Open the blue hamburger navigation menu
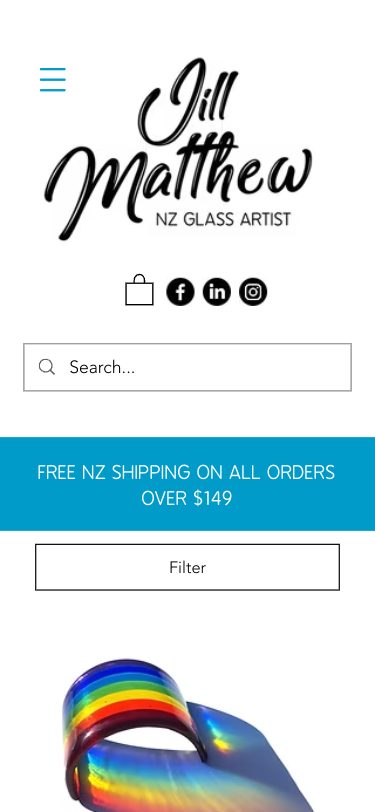Screen dimensions: 375x812 [53, 80]
